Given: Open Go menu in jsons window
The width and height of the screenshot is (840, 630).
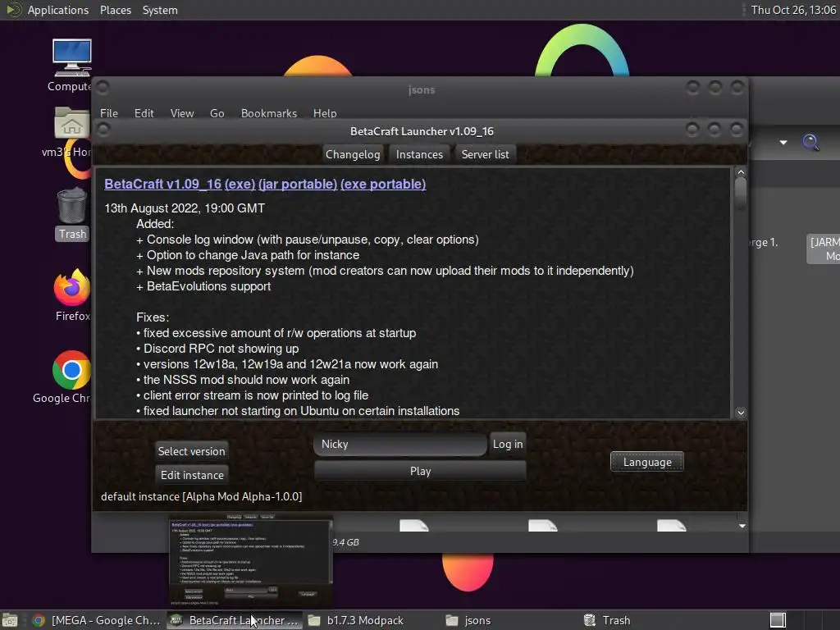Looking at the screenshot, I should pyautogui.click(x=217, y=113).
